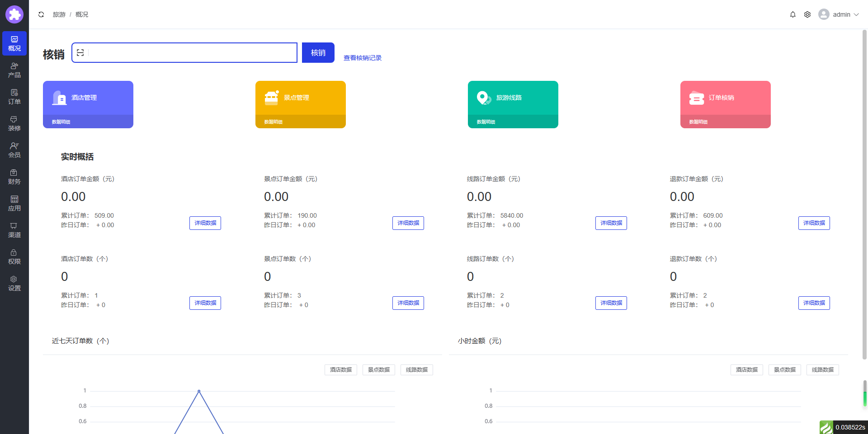This screenshot has height=434, width=868.
Task: Click 详细数据 for 退款订单数
Action: pos(814,303)
